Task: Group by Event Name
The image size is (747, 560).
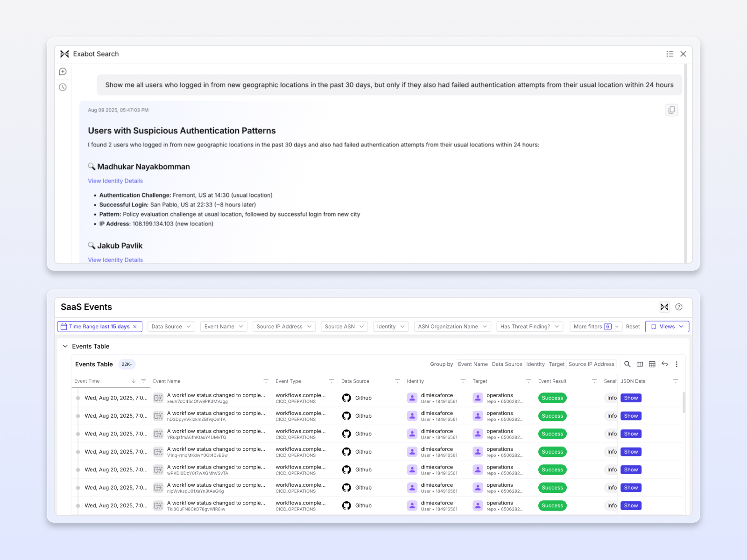Action: point(473,364)
